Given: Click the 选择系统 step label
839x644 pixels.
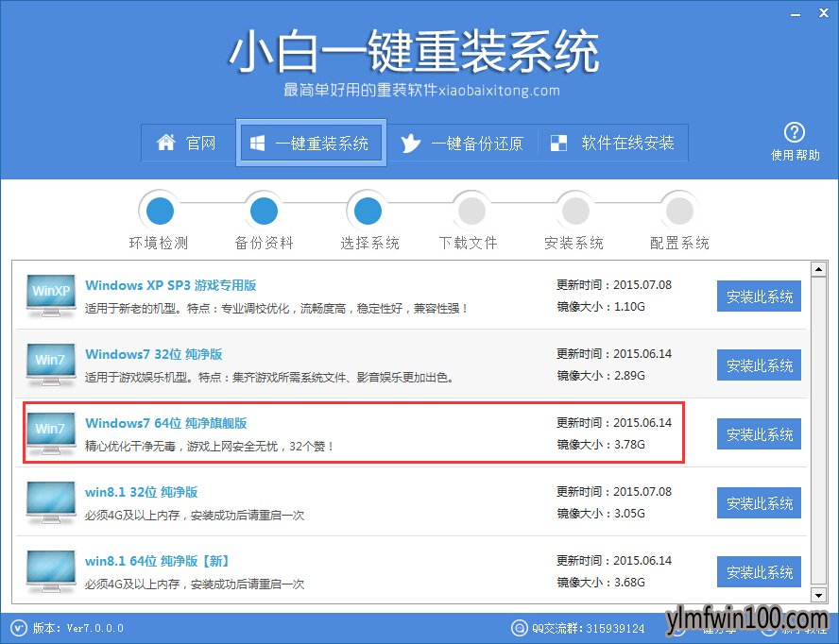Looking at the screenshot, I should click(x=369, y=244).
